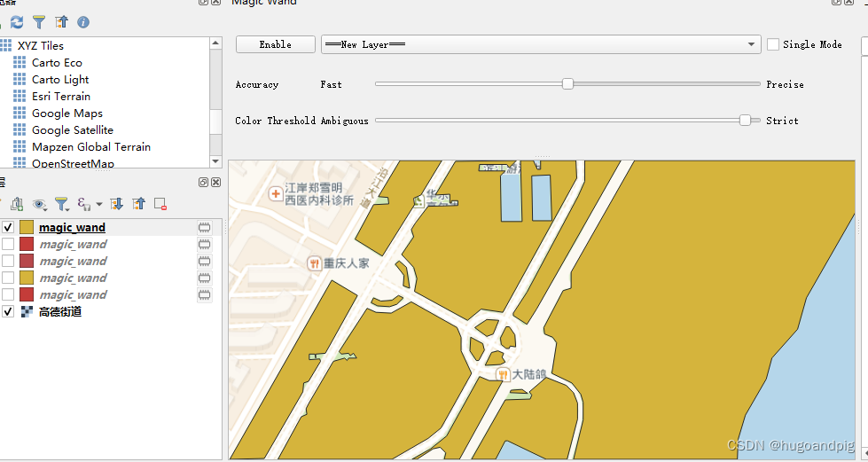The image size is (868, 462).
Task: Select Carto Eco in the browser
Action: [x=57, y=63]
